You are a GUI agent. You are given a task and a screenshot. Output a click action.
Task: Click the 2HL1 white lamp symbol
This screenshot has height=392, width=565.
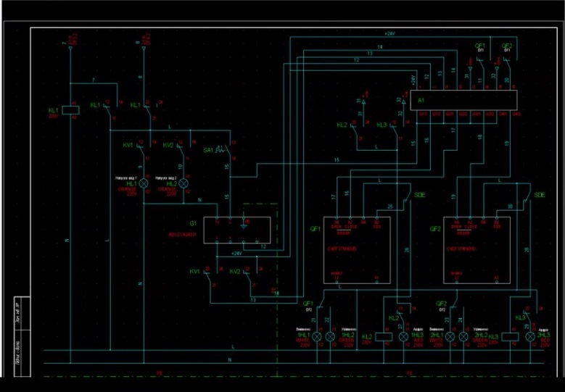click(450, 337)
